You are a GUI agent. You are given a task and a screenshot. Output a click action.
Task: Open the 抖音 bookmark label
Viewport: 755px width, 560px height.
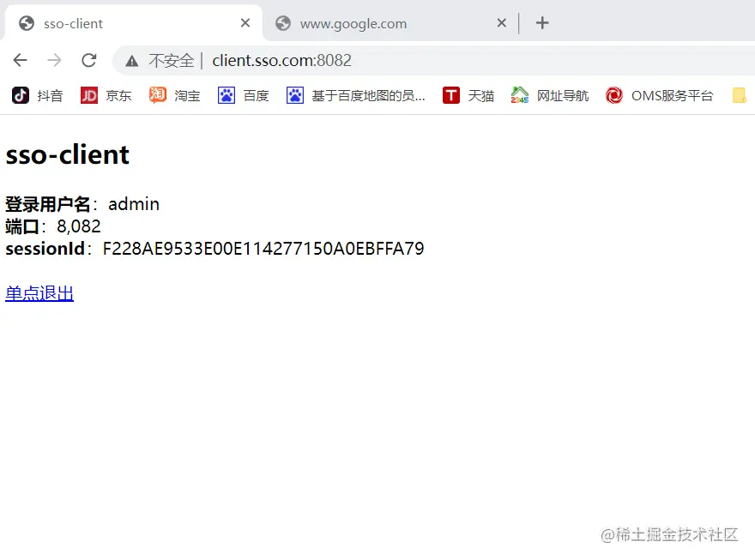click(50, 96)
